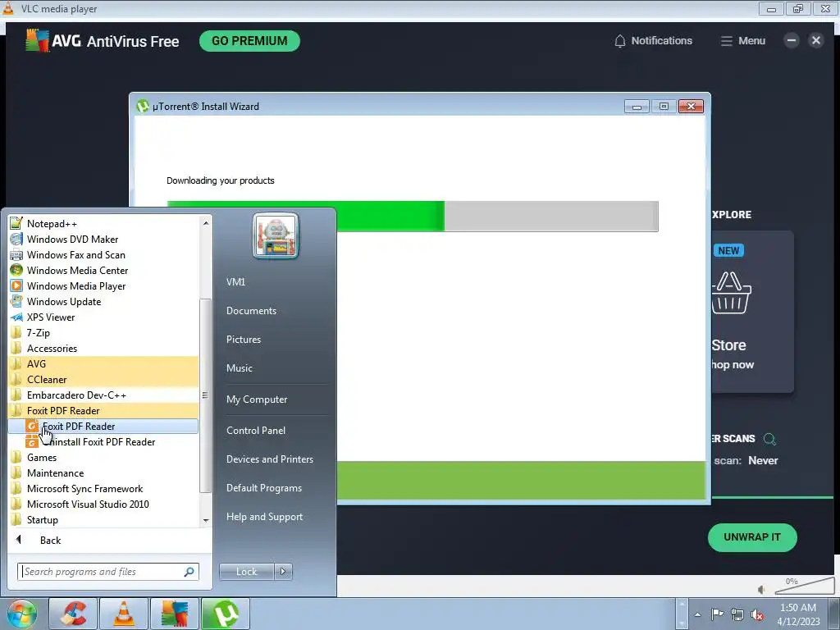Click the muted volume tray icon
Viewport: 840px width, 630px height.
pyautogui.click(x=757, y=615)
